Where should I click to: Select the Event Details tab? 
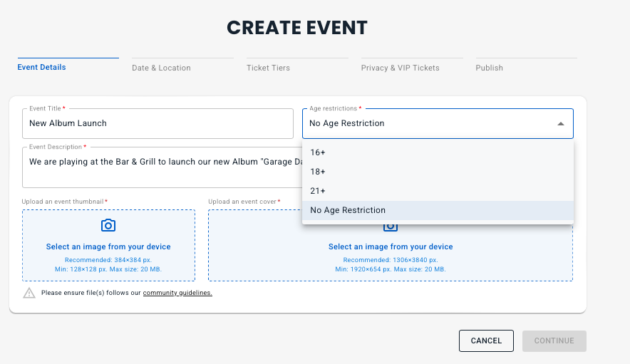point(42,67)
